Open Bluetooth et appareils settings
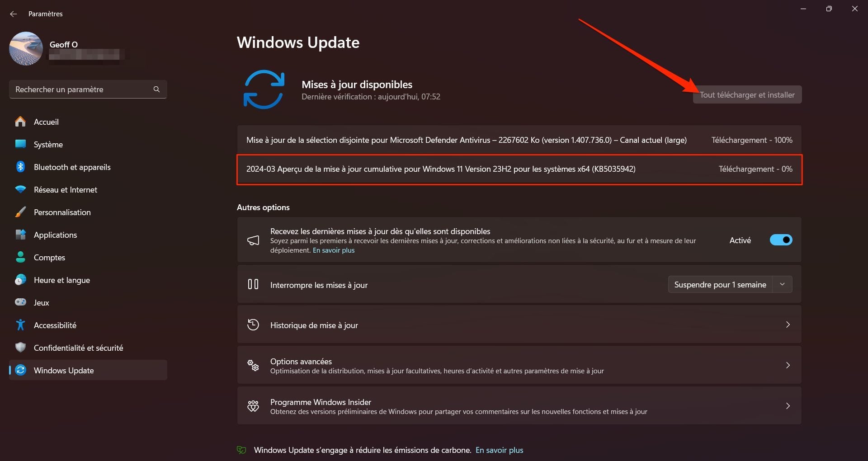This screenshot has width=868, height=461. tap(72, 167)
